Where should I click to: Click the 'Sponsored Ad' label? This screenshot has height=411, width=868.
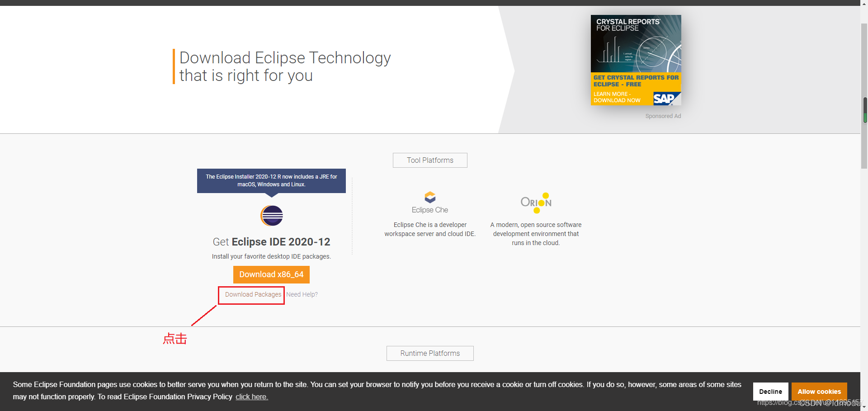[x=663, y=116]
